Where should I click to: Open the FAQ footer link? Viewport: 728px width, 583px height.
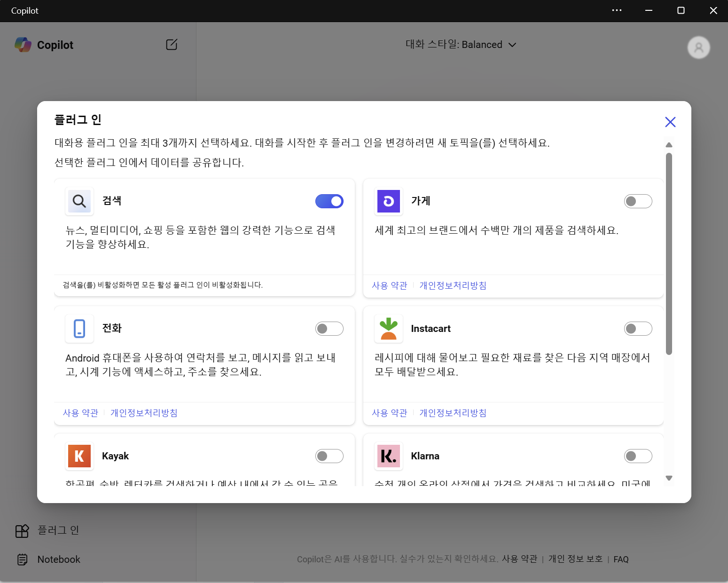coord(621,559)
